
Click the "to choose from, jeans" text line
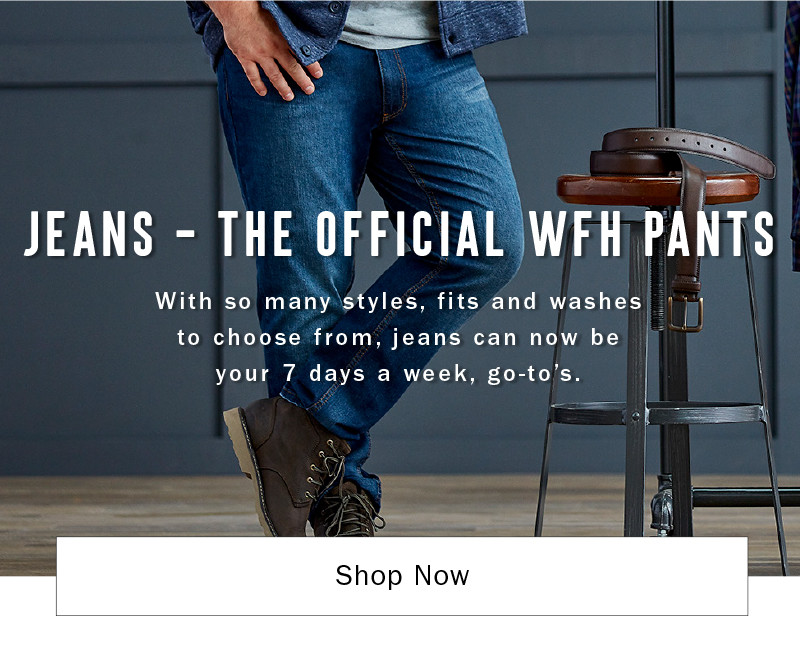pyautogui.click(x=398, y=337)
